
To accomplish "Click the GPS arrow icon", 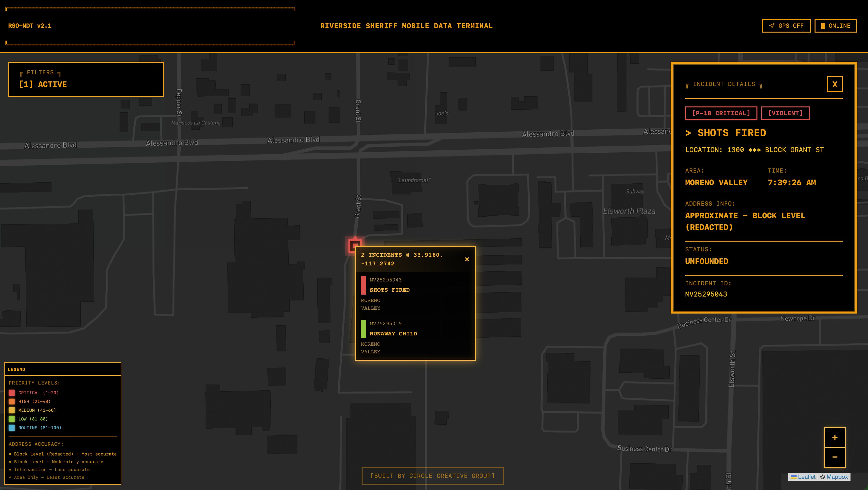I will (772, 26).
